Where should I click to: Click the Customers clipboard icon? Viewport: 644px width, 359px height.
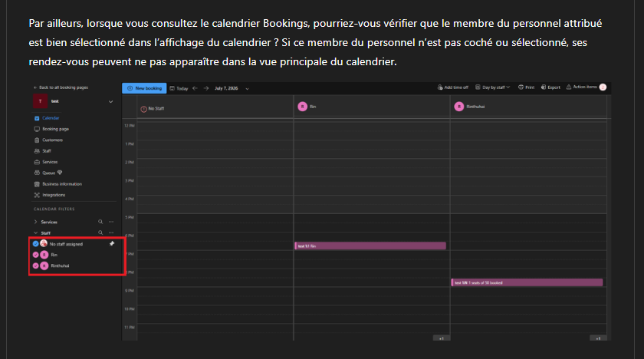(x=37, y=140)
